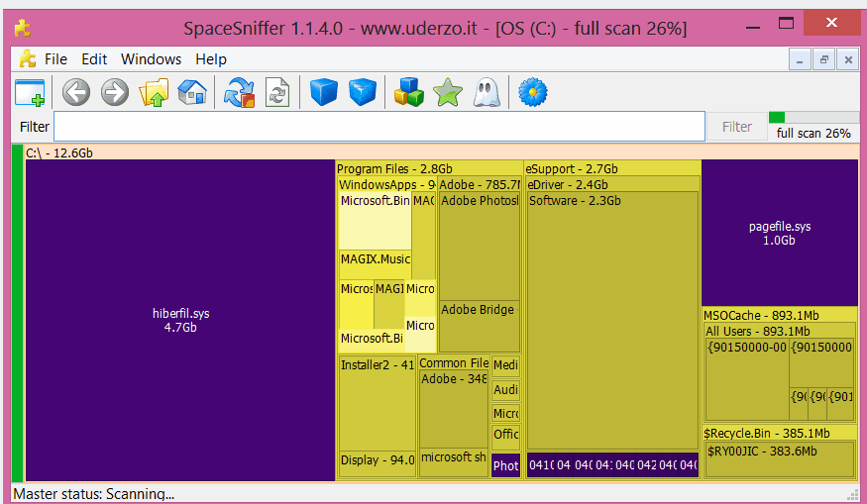Image resolution: width=867 pixels, height=504 pixels.
Task: Select the pagefile.sys 1.0Gb block
Action: [780, 233]
